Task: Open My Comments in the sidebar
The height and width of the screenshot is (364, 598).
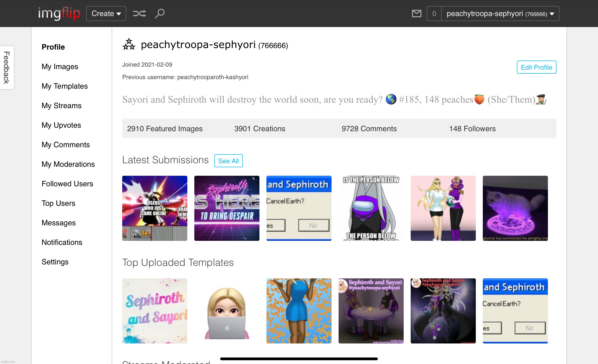Action: tap(66, 144)
